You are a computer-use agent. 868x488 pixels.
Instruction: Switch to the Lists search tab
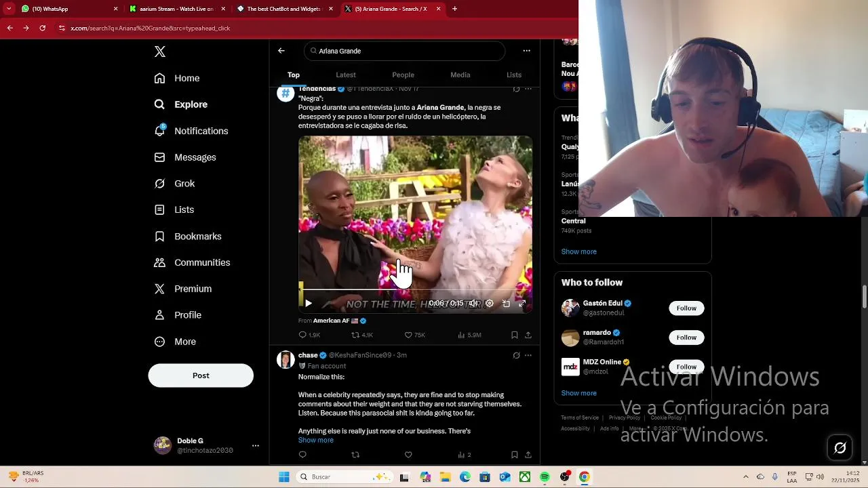tap(514, 75)
